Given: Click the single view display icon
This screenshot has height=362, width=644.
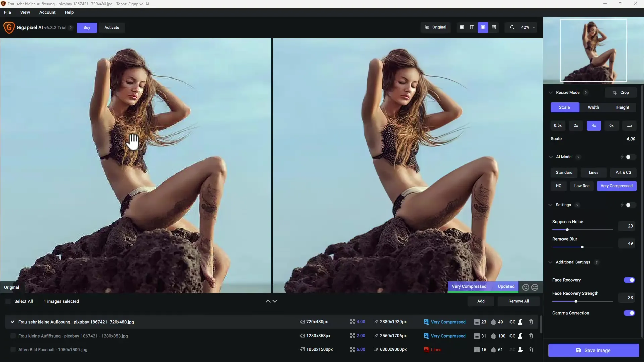Looking at the screenshot, I should 461,27.
